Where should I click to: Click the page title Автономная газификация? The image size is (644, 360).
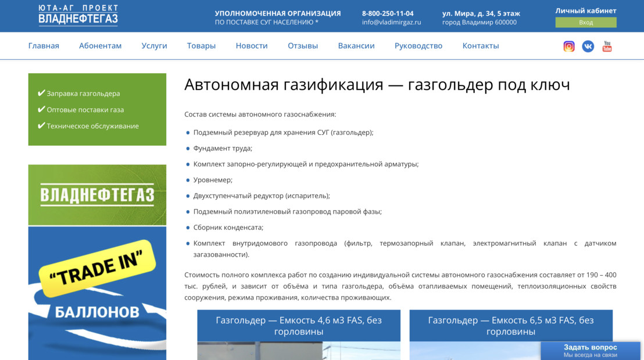pyautogui.click(x=377, y=85)
